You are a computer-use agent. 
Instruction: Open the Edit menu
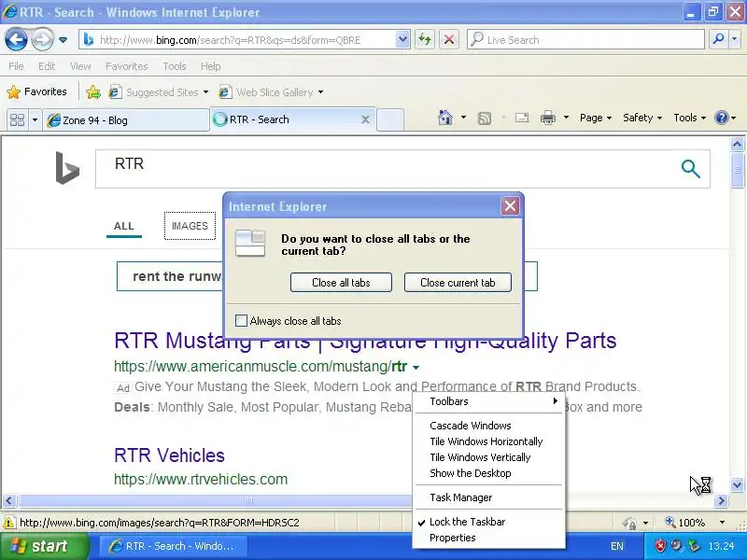point(46,66)
